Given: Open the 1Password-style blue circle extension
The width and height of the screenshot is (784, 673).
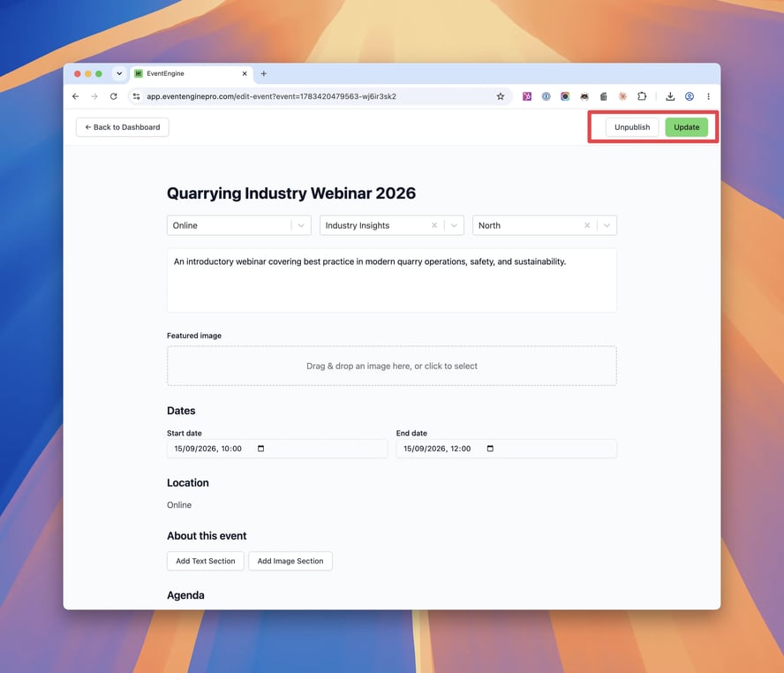Looking at the screenshot, I should [546, 96].
